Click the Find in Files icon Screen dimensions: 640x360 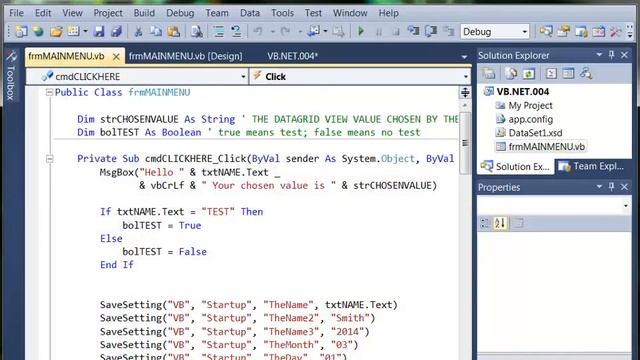197,31
